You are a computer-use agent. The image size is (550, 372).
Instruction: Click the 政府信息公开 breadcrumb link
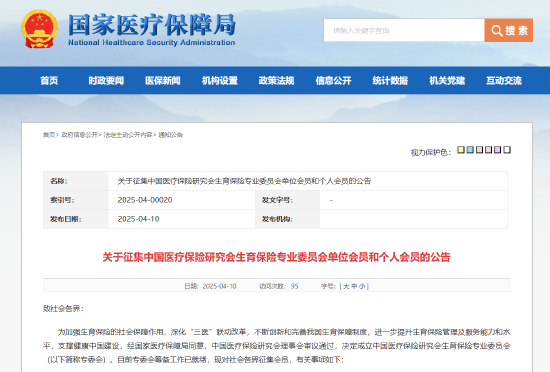(x=80, y=135)
